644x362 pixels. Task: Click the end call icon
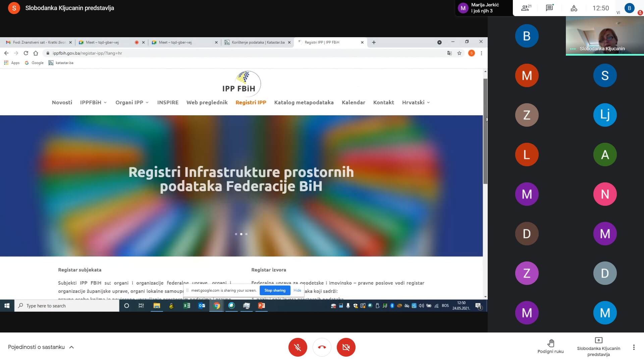click(322, 347)
